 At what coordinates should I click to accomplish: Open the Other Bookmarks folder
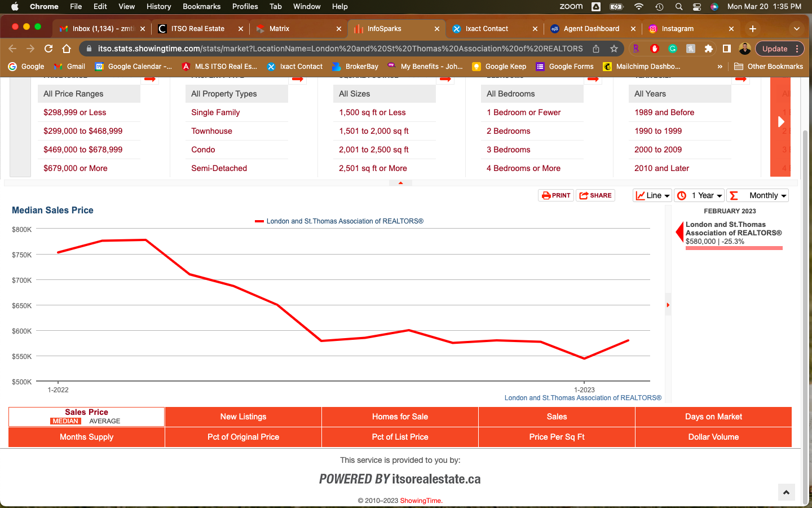[x=769, y=67]
